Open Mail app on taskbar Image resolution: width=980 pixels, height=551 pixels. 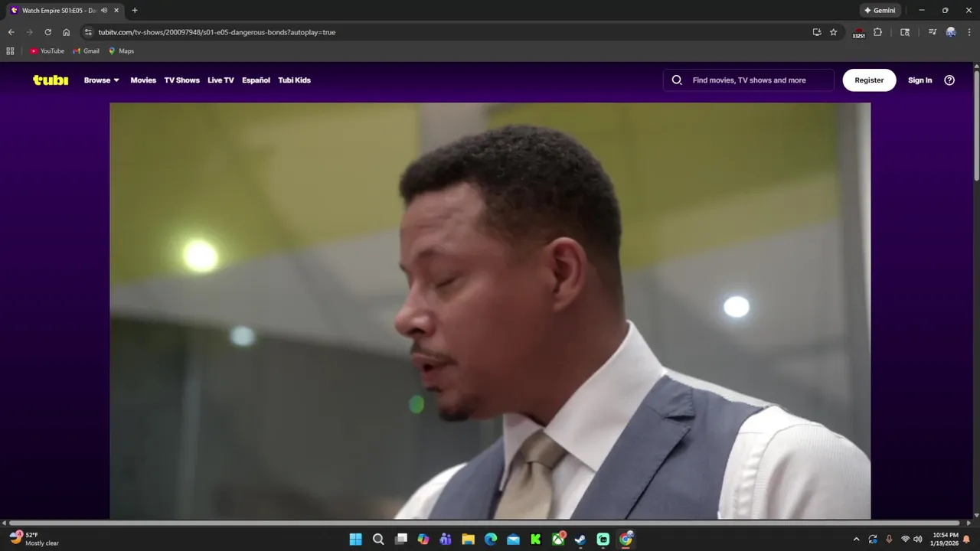coord(513,539)
